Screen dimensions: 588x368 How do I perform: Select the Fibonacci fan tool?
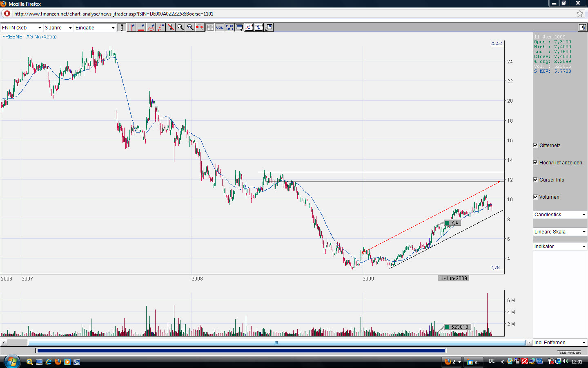161,27
